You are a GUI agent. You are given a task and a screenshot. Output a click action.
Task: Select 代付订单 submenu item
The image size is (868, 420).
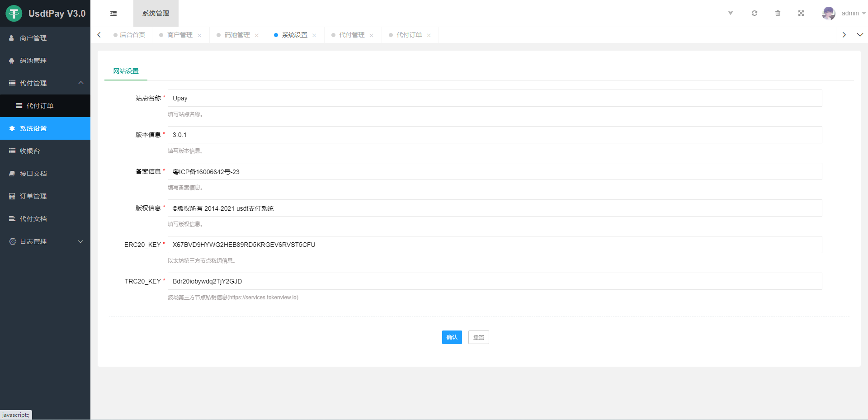click(x=40, y=106)
